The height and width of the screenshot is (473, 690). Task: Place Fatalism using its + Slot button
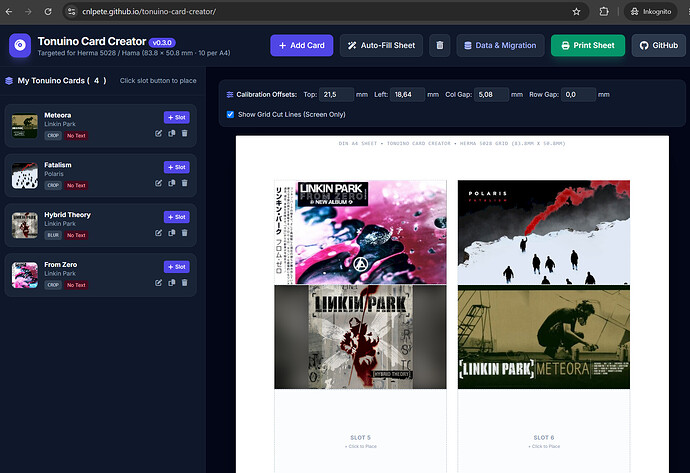(177, 167)
